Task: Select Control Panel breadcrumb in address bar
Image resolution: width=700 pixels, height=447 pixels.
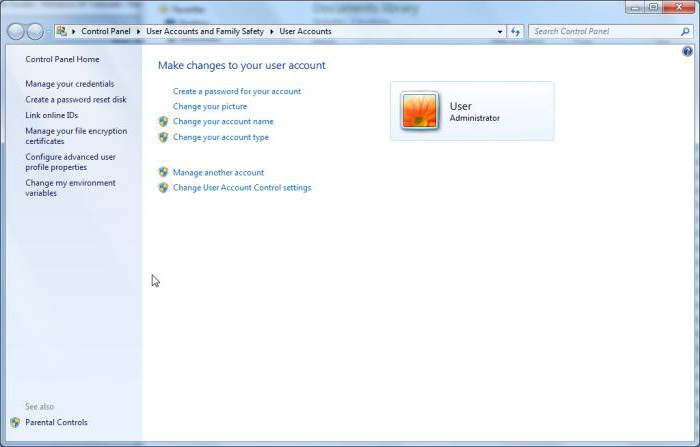Action: tap(106, 32)
